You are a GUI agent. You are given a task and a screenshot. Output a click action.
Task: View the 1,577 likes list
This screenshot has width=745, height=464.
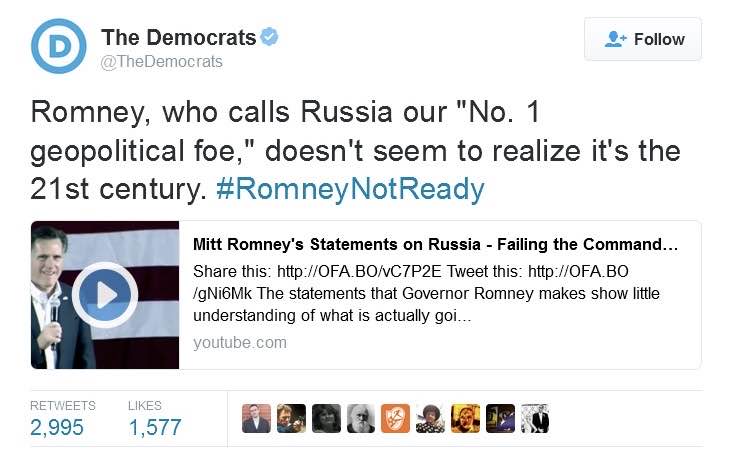155,428
